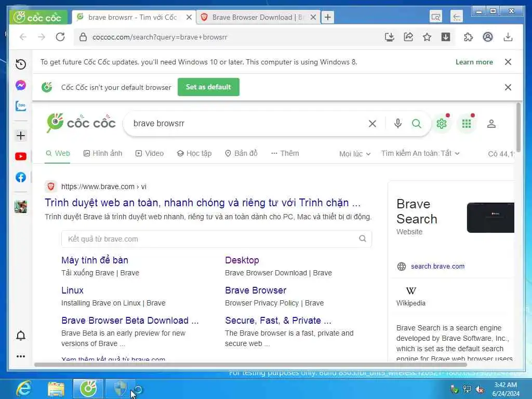This screenshot has height=399, width=532.
Task: Select the Bản đồ tab
Action: tap(241, 153)
